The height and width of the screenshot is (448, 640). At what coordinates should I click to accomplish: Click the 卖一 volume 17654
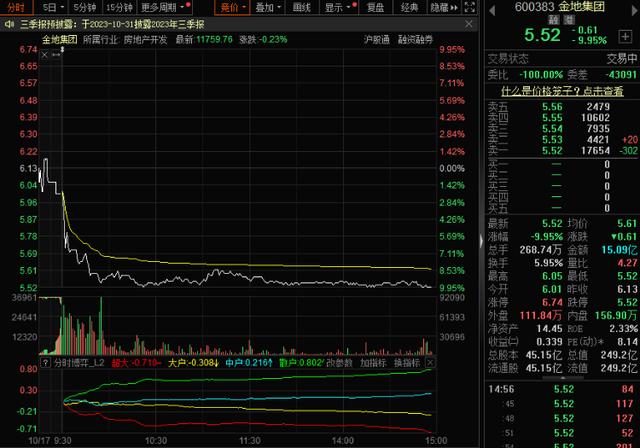[x=595, y=151]
